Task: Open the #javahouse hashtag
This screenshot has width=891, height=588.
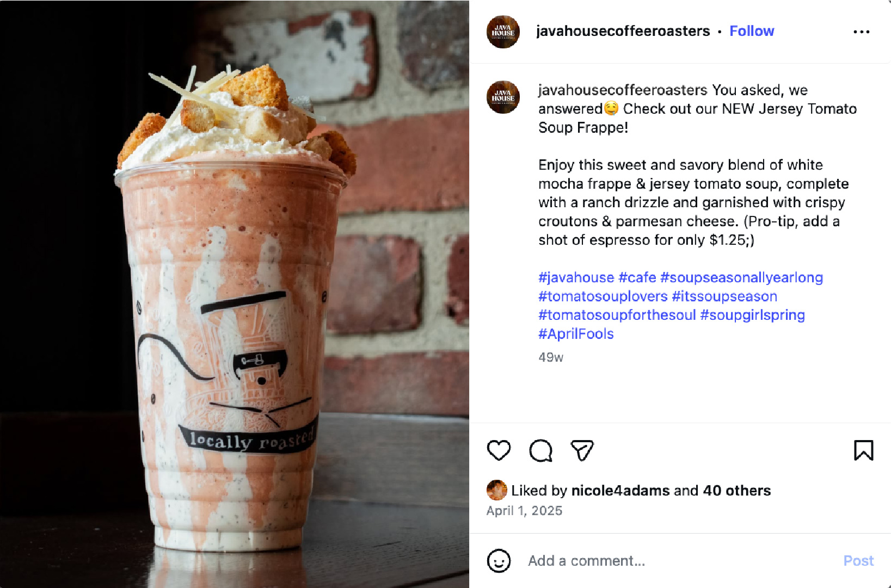Action: [576, 277]
